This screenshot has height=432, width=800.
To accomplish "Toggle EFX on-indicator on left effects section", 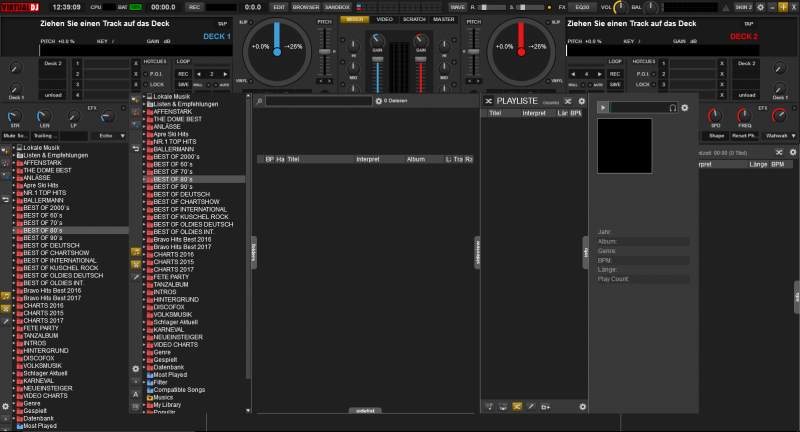I will (123, 108).
